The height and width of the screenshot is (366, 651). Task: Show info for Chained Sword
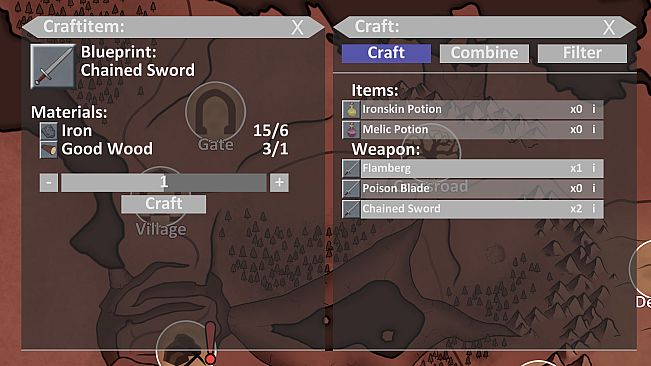tap(594, 208)
